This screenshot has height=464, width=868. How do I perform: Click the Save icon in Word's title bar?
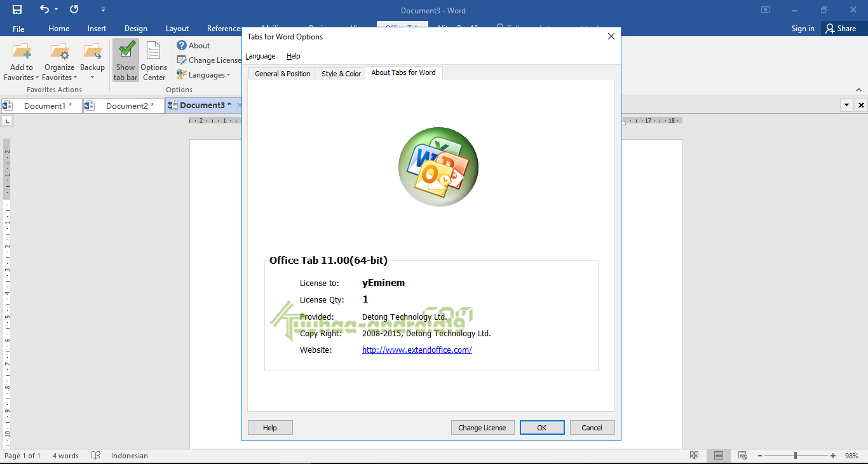(17, 10)
